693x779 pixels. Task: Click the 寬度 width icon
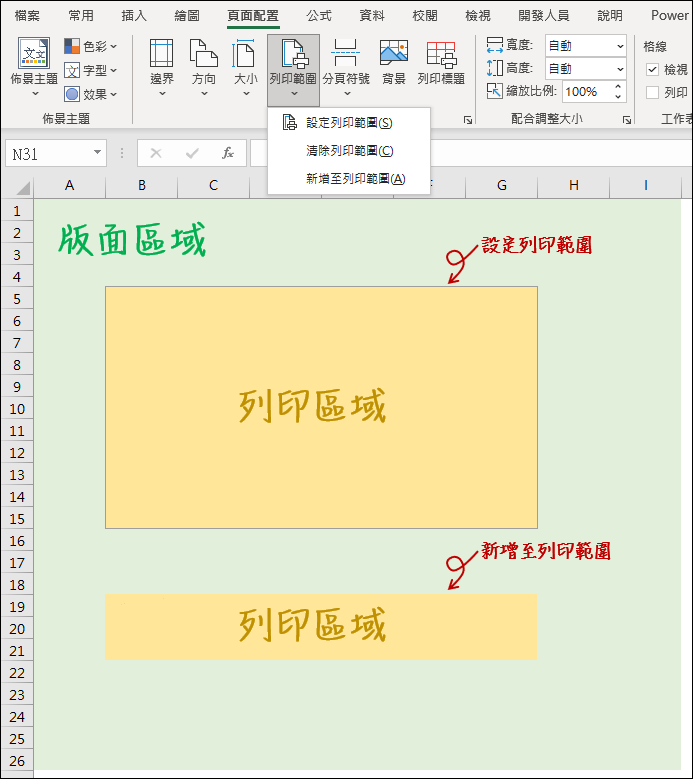pyautogui.click(x=495, y=45)
